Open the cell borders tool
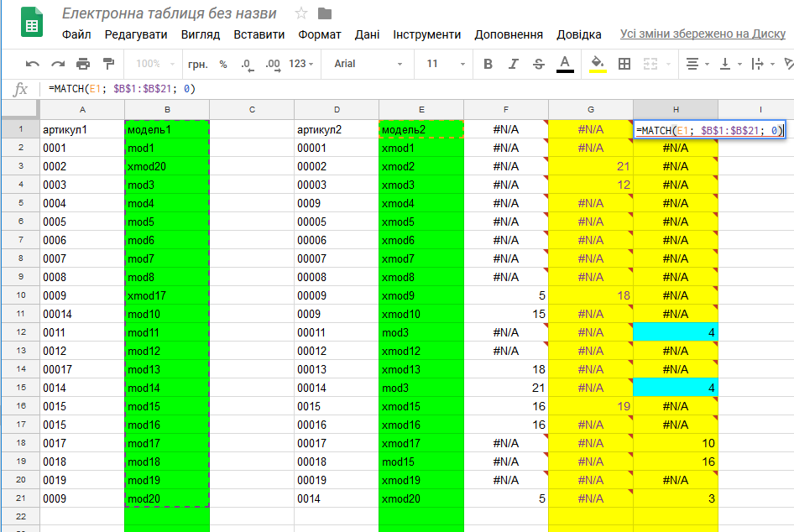Viewport: 794px width, 532px height. tap(624, 64)
